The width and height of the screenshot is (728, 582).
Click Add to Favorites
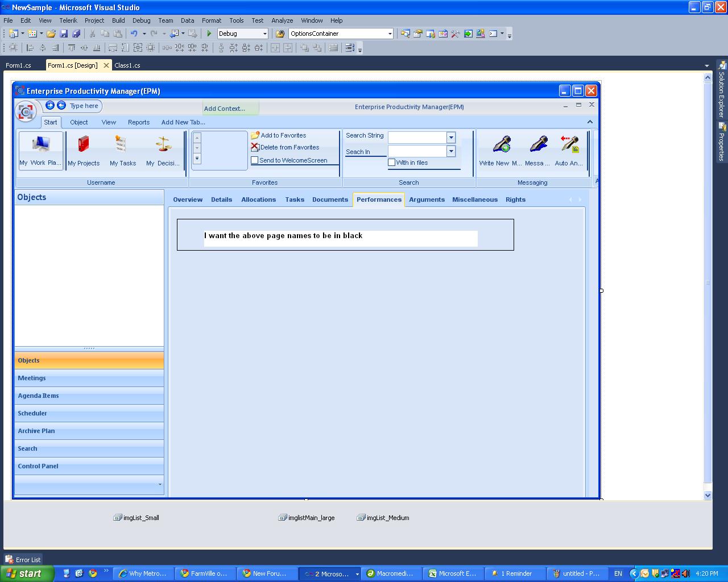coord(279,135)
